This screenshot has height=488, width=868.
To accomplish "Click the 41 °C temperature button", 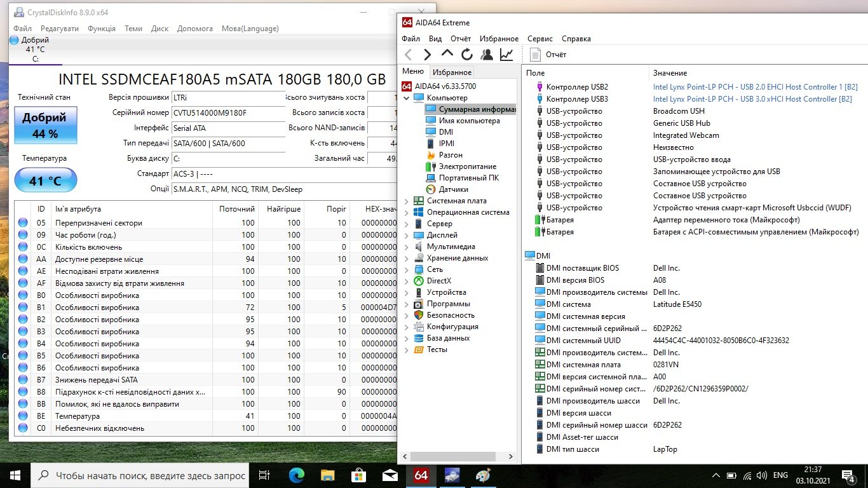I will click(x=45, y=181).
